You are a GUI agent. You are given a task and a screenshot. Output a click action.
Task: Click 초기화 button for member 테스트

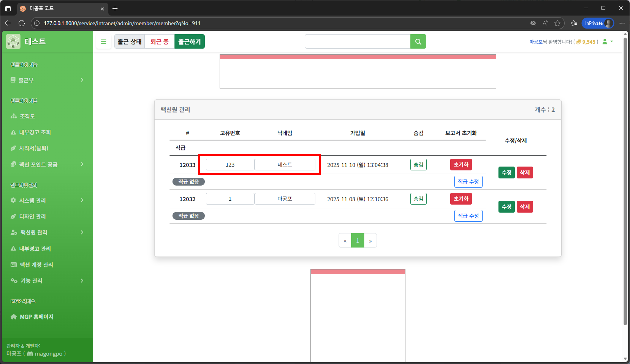coord(461,165)
